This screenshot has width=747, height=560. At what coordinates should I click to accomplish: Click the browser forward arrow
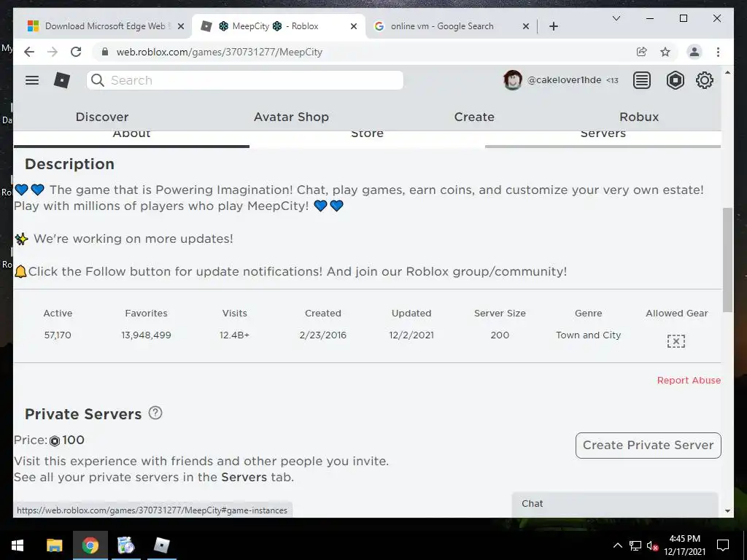click(53, 52)
